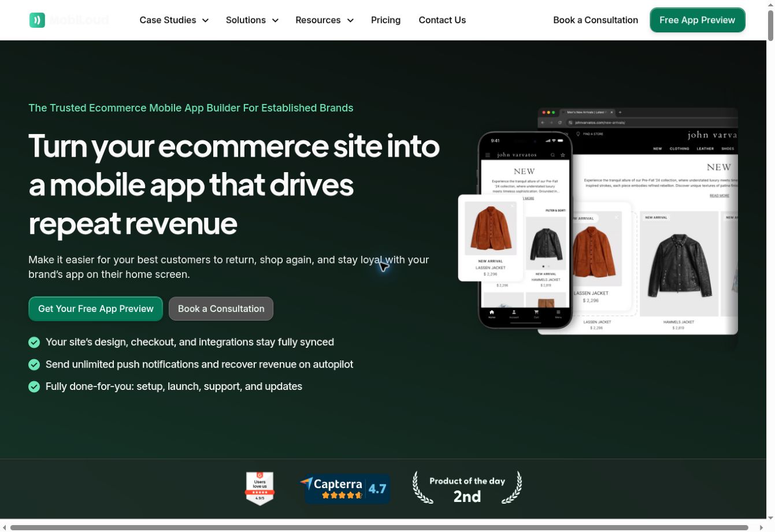Click the READ MORE link in browser mockup

pyautogui.click(x=720, y=196)
